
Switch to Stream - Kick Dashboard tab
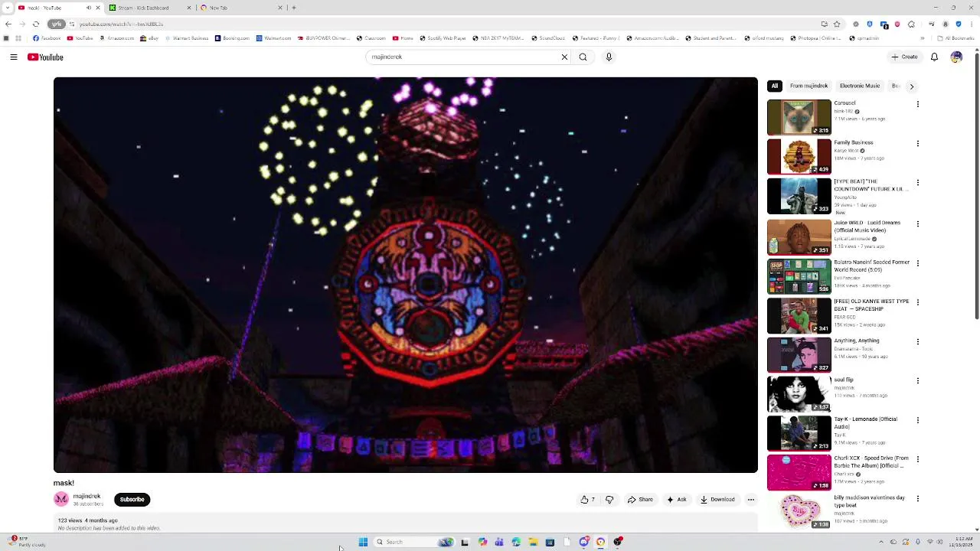(150, 8)
